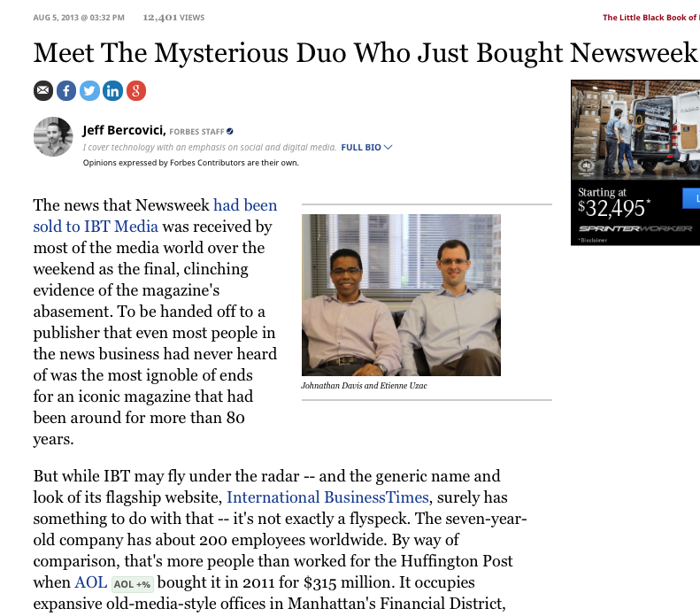Open the Full Bio link

pos(361,147)
